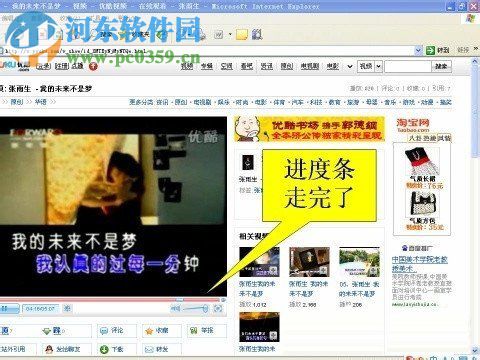This screenshot has height=360, width=480.
Task: Click the red round icon beside login links
Action: 93,66
